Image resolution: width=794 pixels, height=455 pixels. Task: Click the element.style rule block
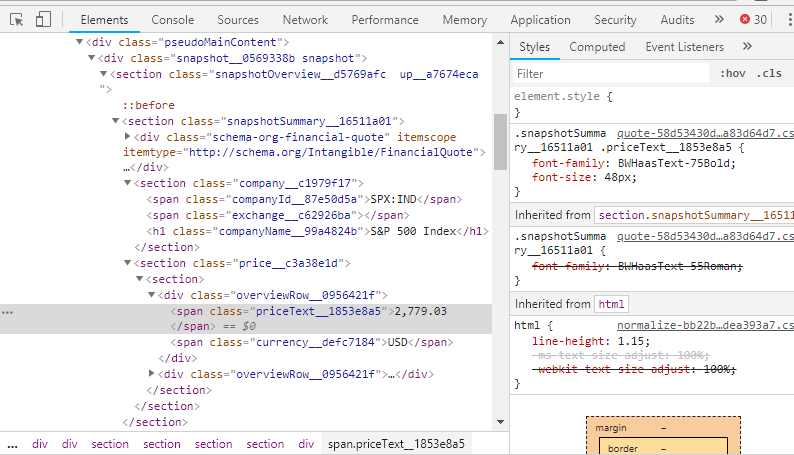(x=652, y=104)
